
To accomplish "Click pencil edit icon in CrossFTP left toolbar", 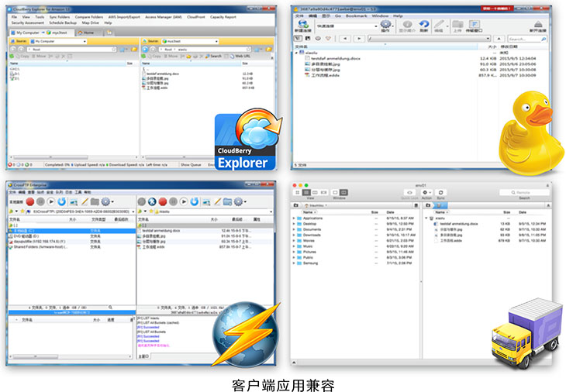I will (85, 201).
